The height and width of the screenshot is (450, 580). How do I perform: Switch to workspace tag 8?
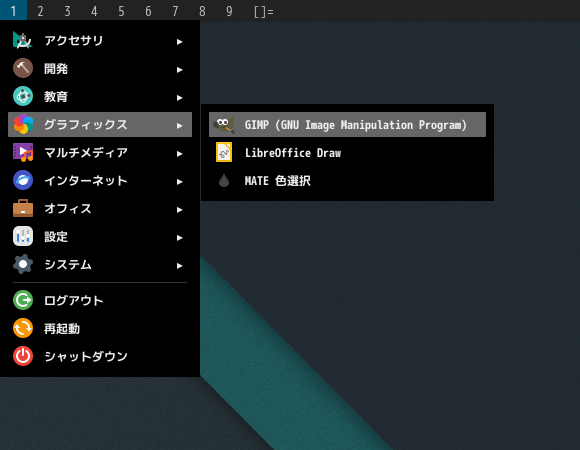pos(202,11)
